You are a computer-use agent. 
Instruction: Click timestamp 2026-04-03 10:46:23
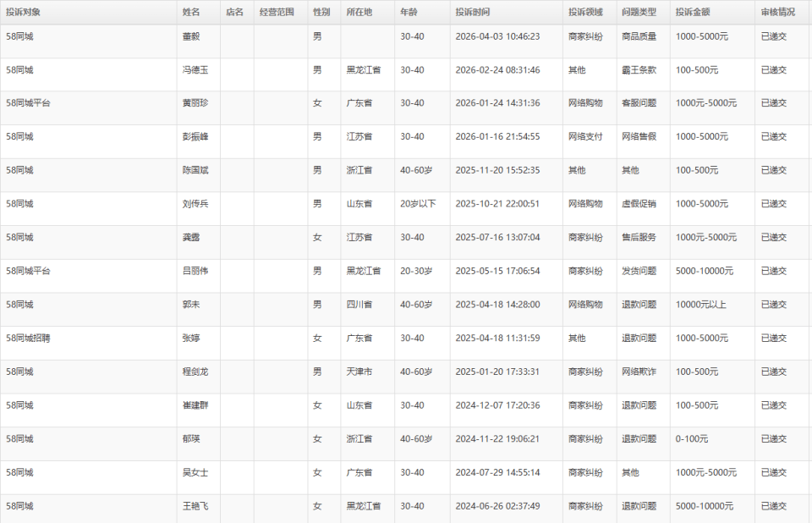(497, 36)
